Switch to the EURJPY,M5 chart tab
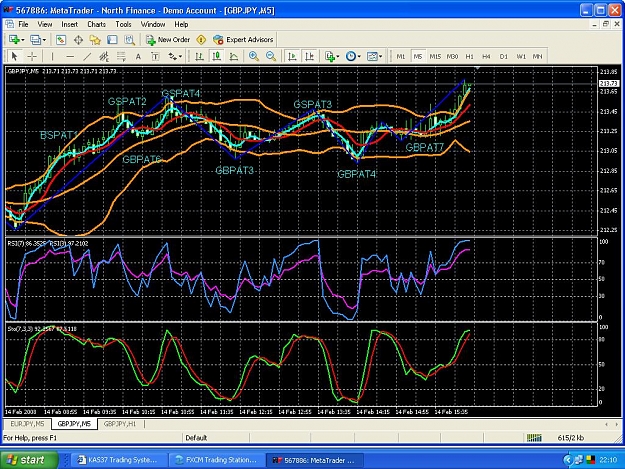 [x=28, y=424]
